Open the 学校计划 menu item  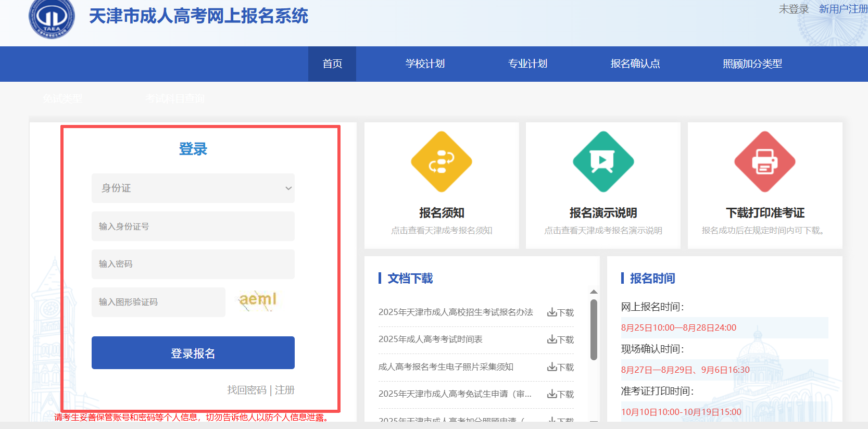[425, 64]
